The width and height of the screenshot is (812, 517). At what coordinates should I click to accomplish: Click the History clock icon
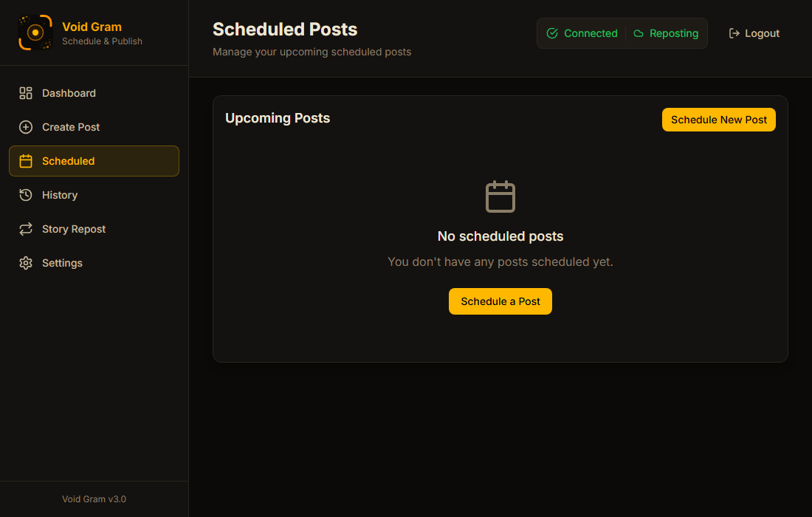[26, 195]
